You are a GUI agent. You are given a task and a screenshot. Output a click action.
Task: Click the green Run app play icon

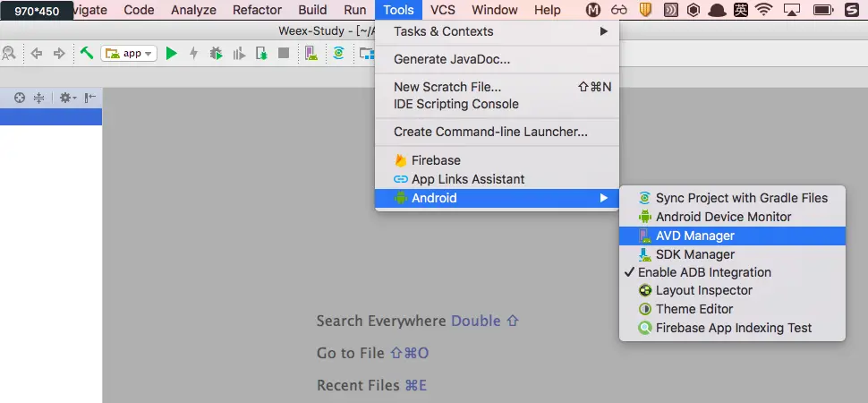172,53
